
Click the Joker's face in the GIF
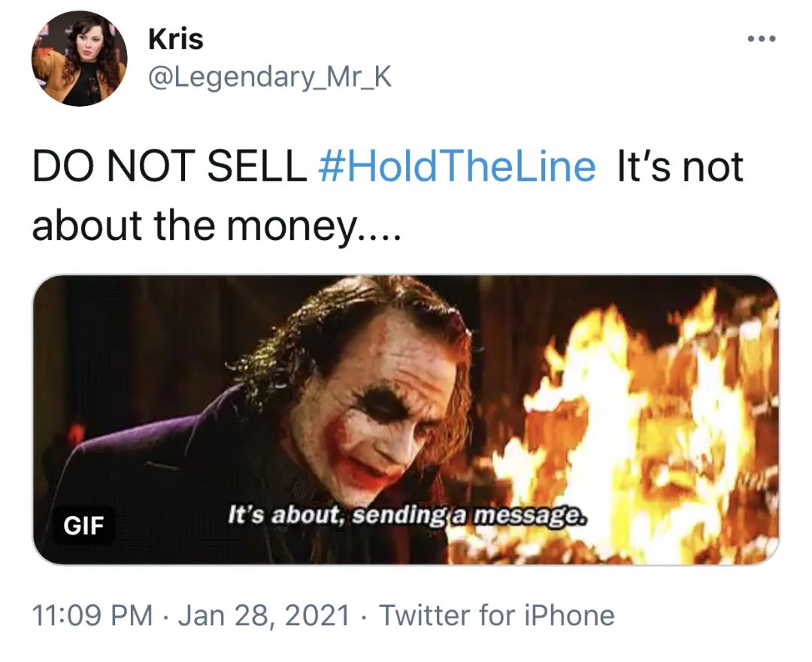tap(376, 406)
